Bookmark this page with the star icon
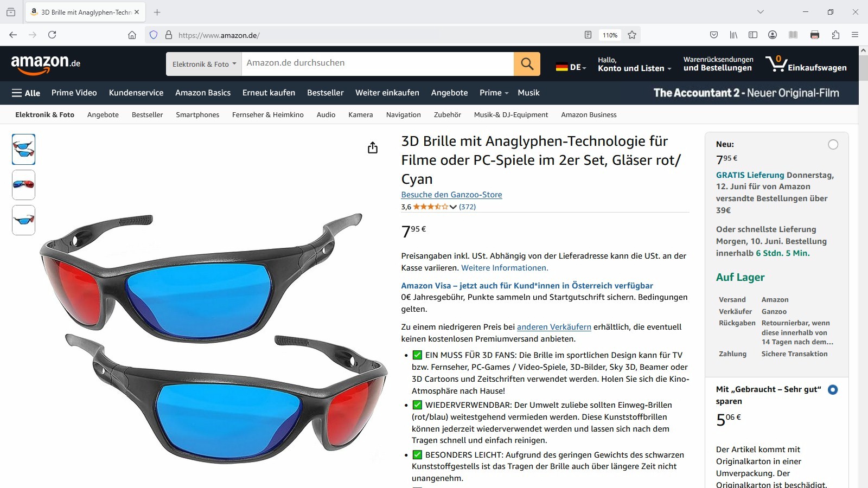Viewport: 868px width, 488px height. tap(632, 35)
